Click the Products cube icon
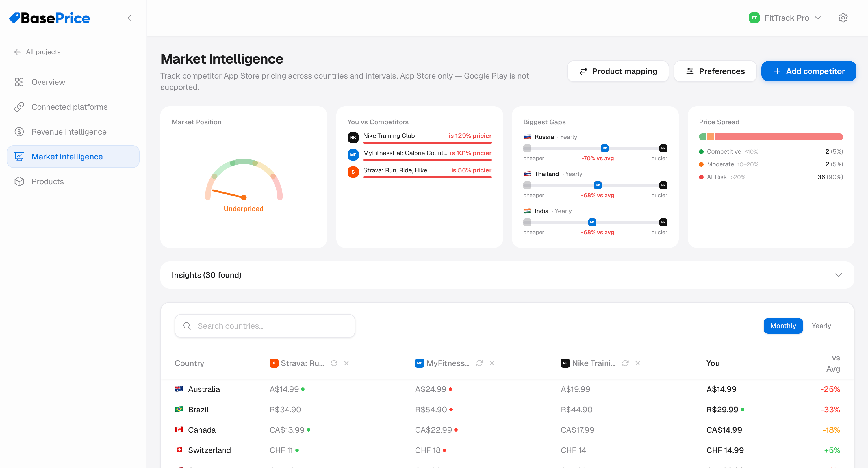This screenshot has width=868, height=468. [19, 182]
